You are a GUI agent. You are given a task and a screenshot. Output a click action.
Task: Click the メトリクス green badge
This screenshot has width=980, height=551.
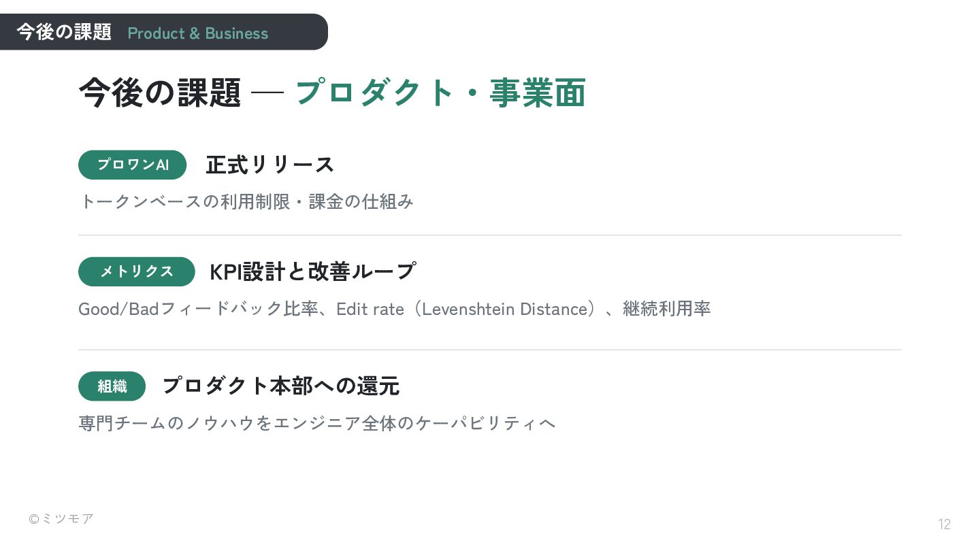(137, 271)
